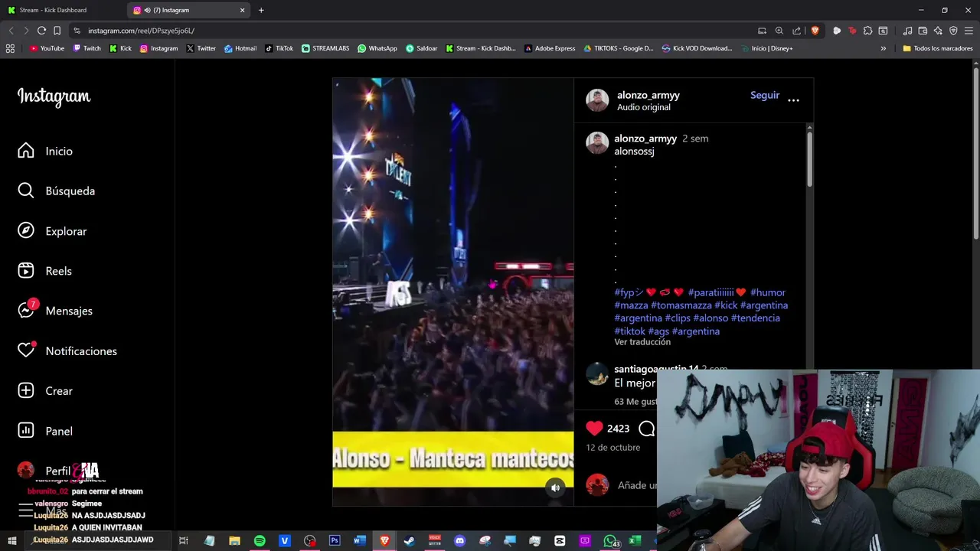Open the apps grid icon in bookmarks bar
This screenshot has width=980, height=551.
click(10, 48)
